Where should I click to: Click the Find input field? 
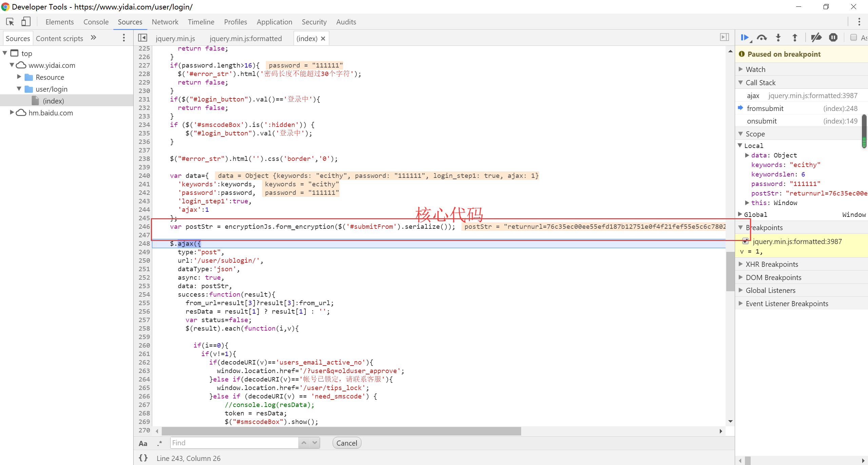point(234,443)
